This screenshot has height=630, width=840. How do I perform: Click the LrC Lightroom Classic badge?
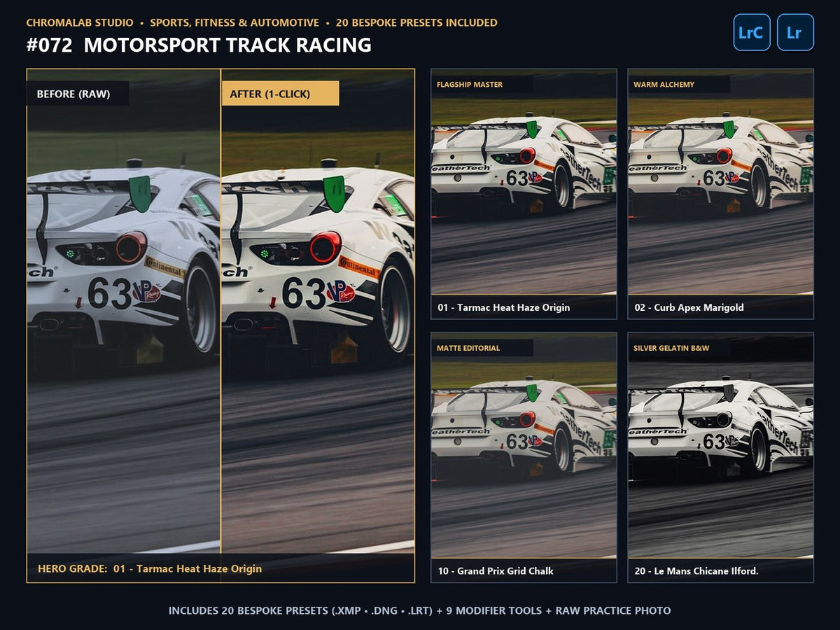[752, 32]
